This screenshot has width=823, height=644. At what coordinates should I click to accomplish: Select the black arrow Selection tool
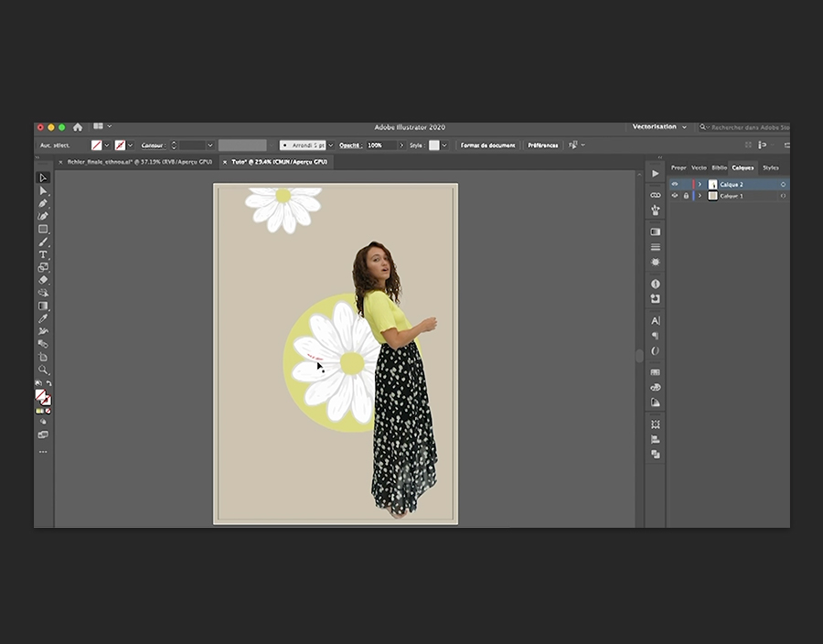tap(43, 177)
